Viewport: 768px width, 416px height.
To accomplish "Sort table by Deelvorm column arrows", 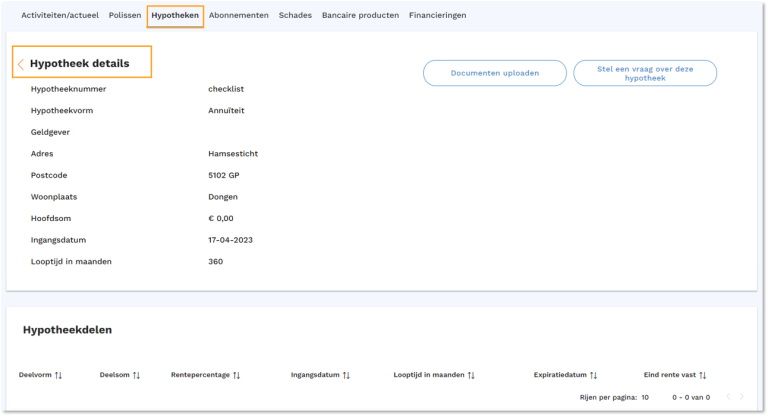I will click(58, 375).
